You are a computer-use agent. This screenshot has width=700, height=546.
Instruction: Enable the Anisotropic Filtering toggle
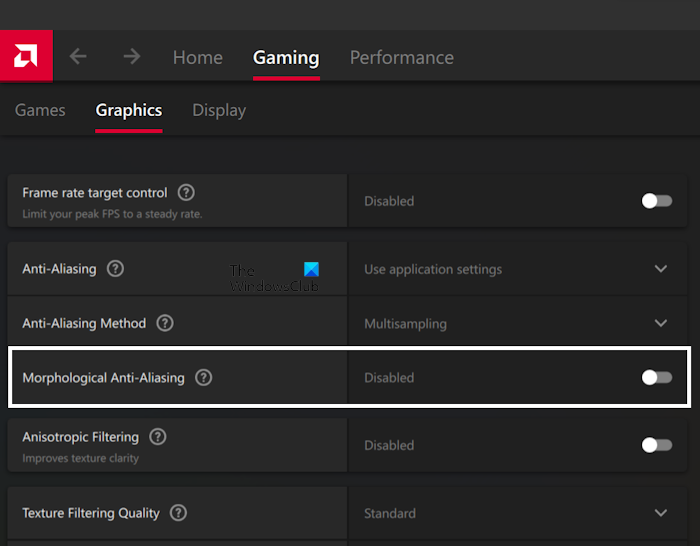click(x=656, y=445)
